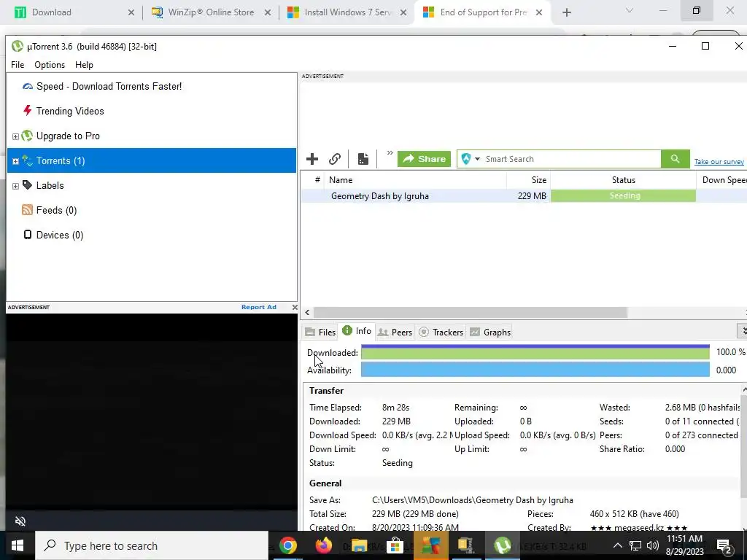Viewport: 747px width, 560px height.
Task: Click the Seeding status progress bar
Action: (x=623, y=195)
